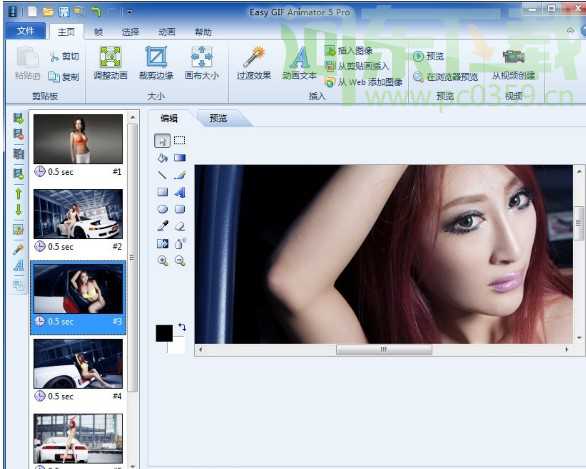
Task: Click frame list scroll up arrow
Action: coord(133,117)
